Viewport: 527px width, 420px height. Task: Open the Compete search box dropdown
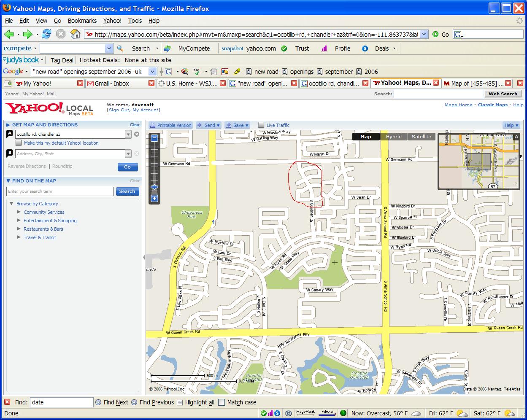109,48
